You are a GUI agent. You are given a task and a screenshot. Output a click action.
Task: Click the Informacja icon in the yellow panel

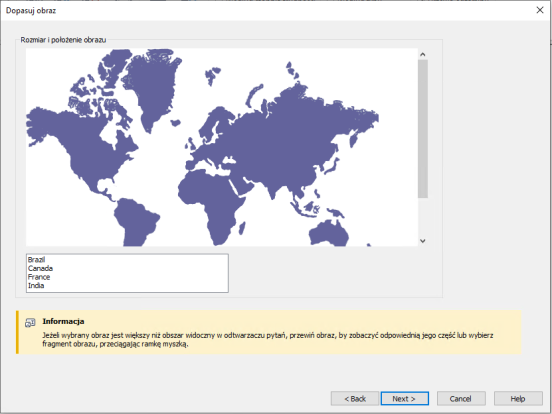pyautogui.click(x=30, y=322)
